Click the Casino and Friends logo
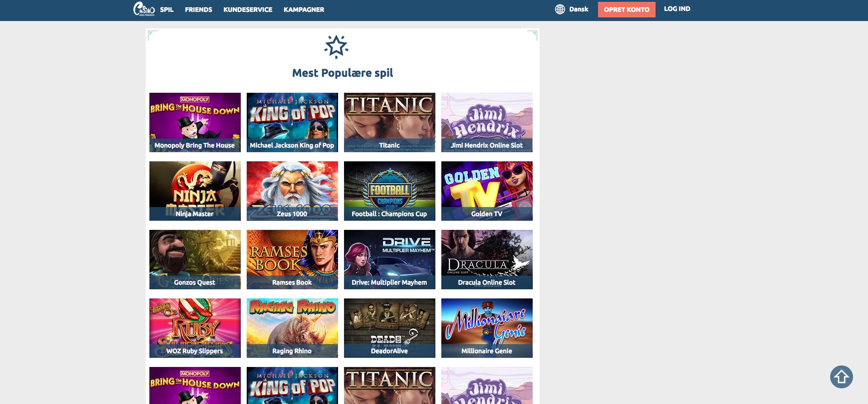The image size is (868, 404). coord(144,9)
